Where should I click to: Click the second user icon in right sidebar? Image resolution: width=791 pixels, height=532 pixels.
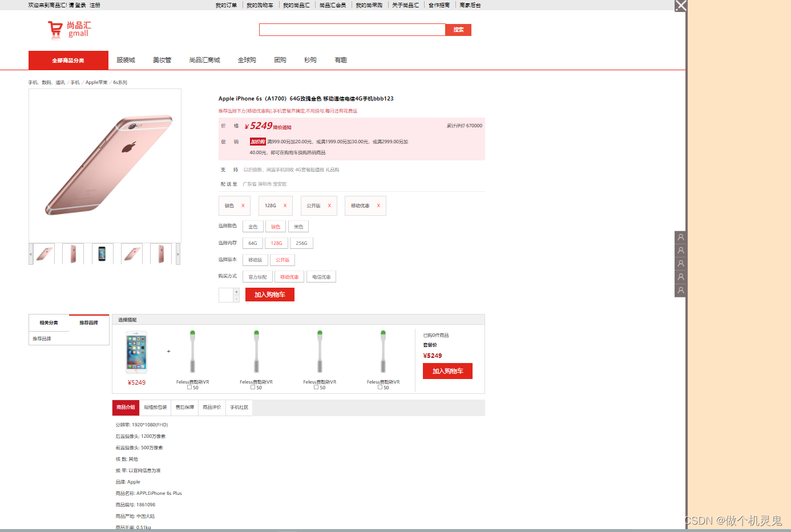(680, 251)
